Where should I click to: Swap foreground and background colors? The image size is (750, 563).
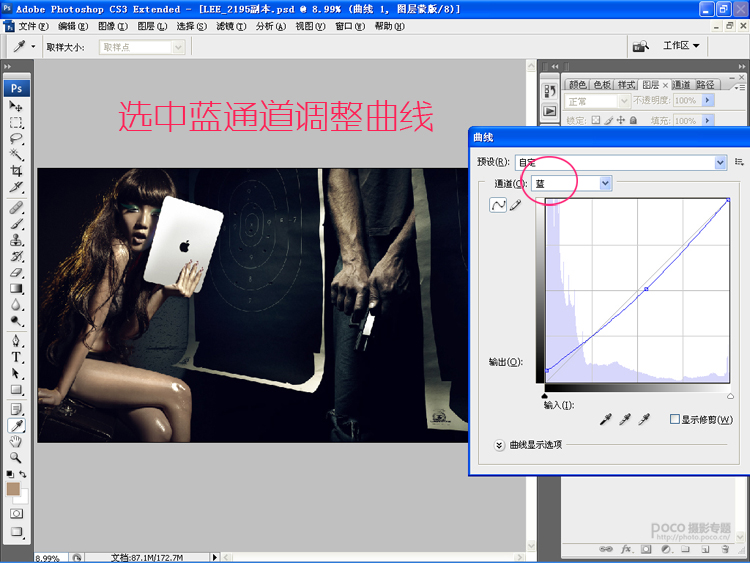[22, 474]
